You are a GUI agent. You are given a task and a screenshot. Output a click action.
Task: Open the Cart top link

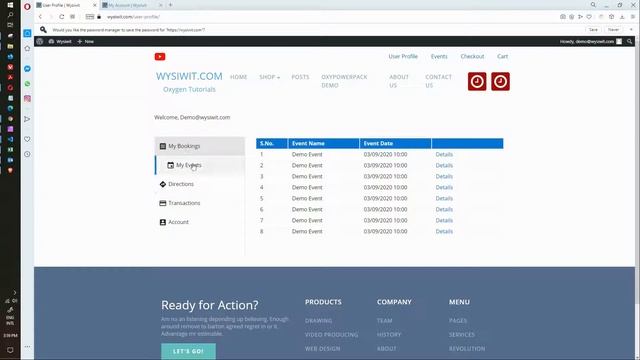[502, 56]
